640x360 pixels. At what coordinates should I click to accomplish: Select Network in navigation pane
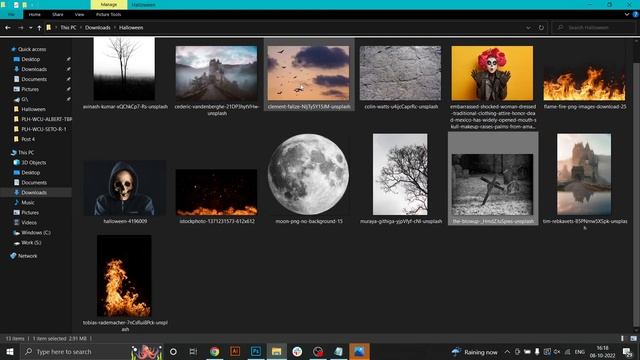[x=27, y=256]
